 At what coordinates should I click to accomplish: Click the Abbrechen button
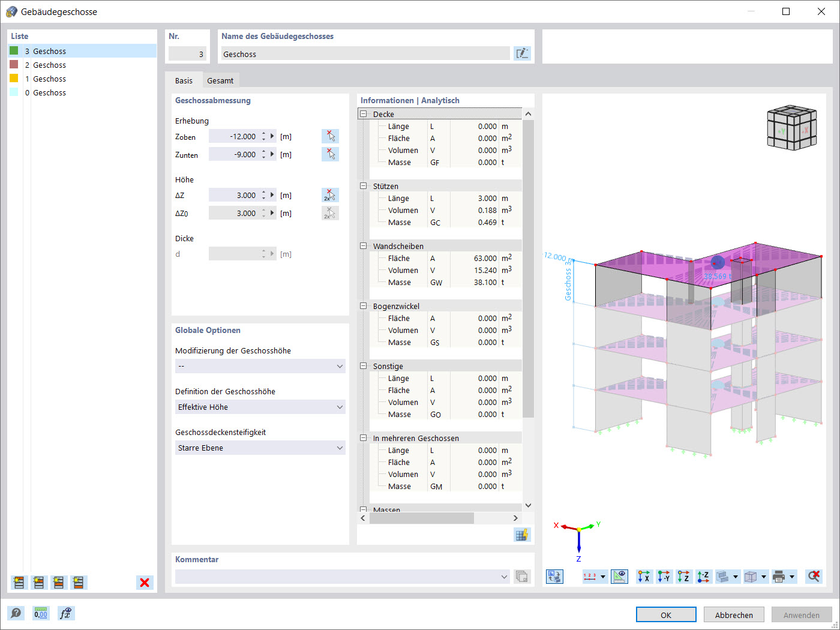tap(734, 615)
